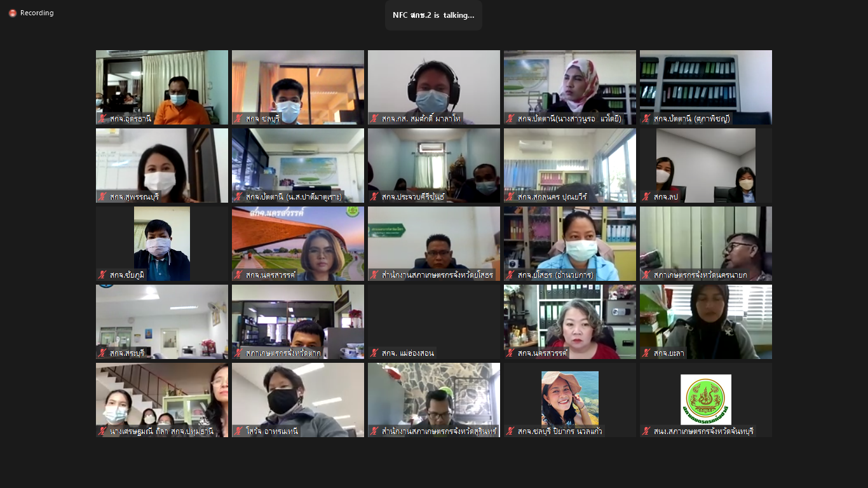Click the จันทบุรี green emblem logo tile
This screenshot has height=488, width=868.
[x=706, y=400]
